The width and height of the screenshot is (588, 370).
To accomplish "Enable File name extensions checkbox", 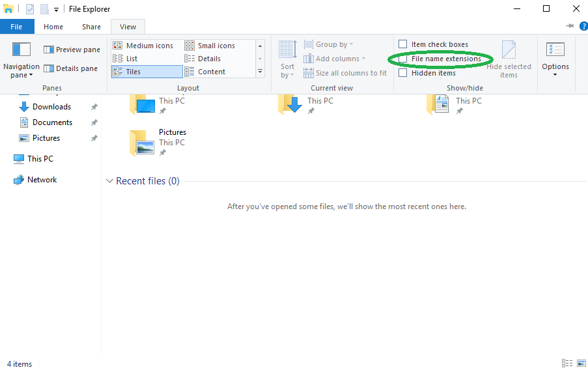I will click(x=403, y=59).
